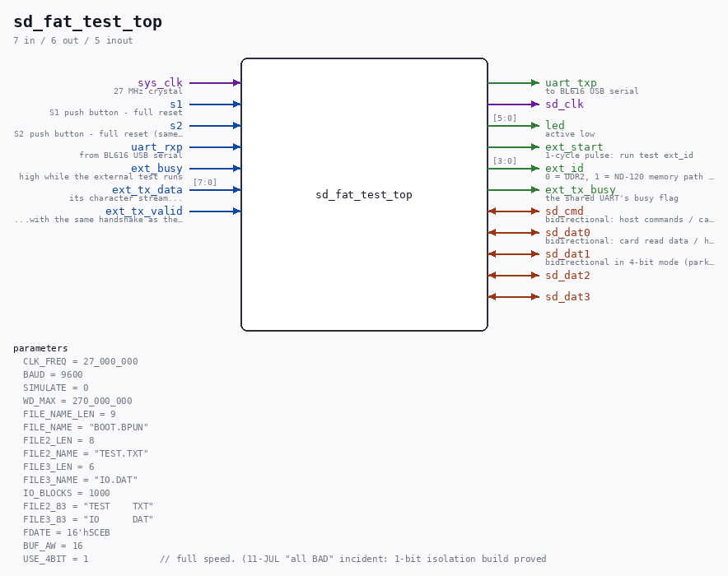
Task: Select the uart_txp output port label
Action: coord(571,82)
